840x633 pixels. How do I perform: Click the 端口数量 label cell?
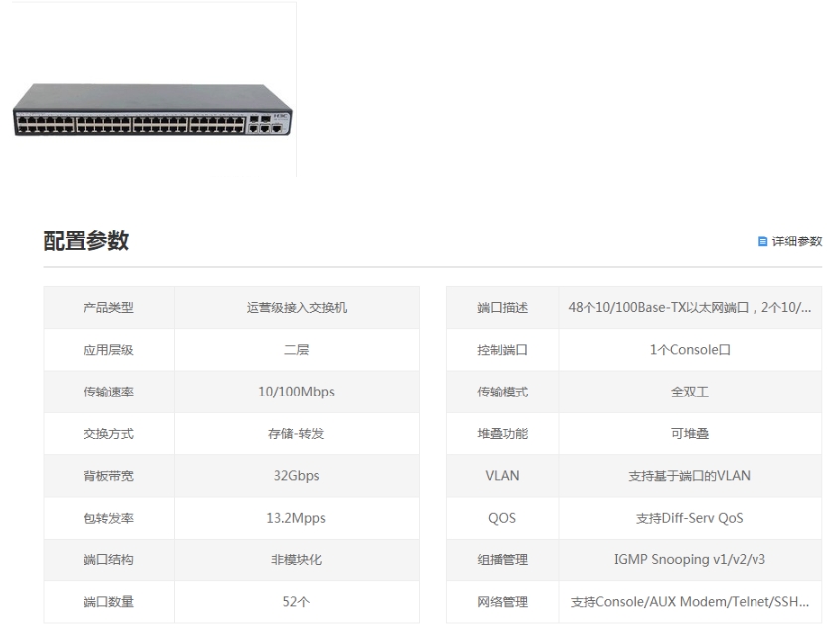(x=108, y=602)
